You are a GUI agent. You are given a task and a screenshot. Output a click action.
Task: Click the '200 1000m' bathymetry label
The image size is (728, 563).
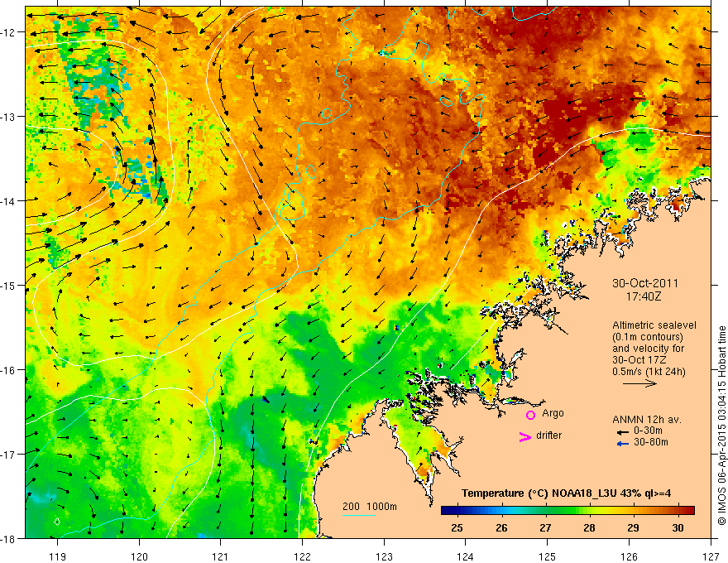click(370, 507)
